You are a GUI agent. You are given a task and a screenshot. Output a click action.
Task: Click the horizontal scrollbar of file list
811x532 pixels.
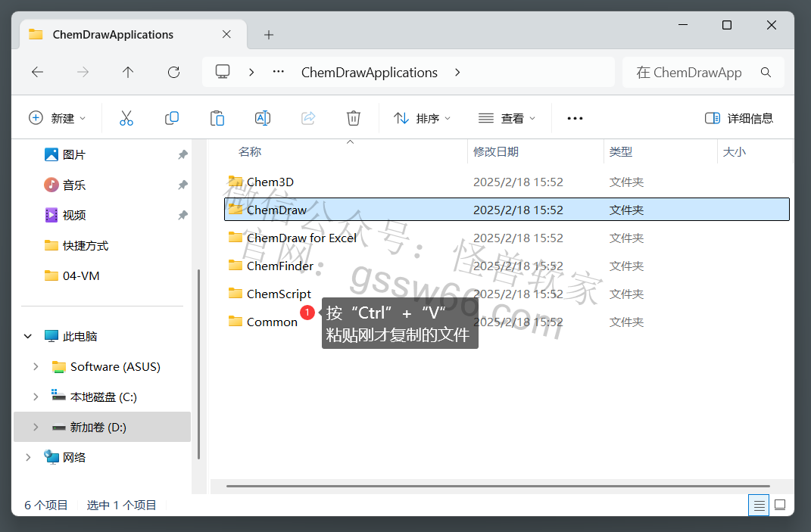pos(498,486)
